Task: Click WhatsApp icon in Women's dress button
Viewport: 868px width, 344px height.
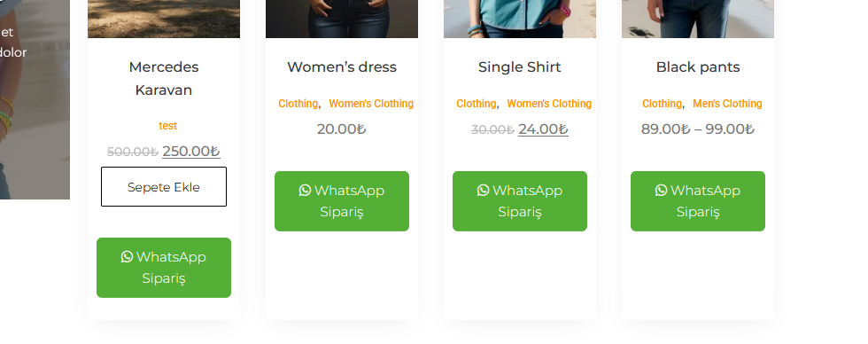Action: coord(305,190)
